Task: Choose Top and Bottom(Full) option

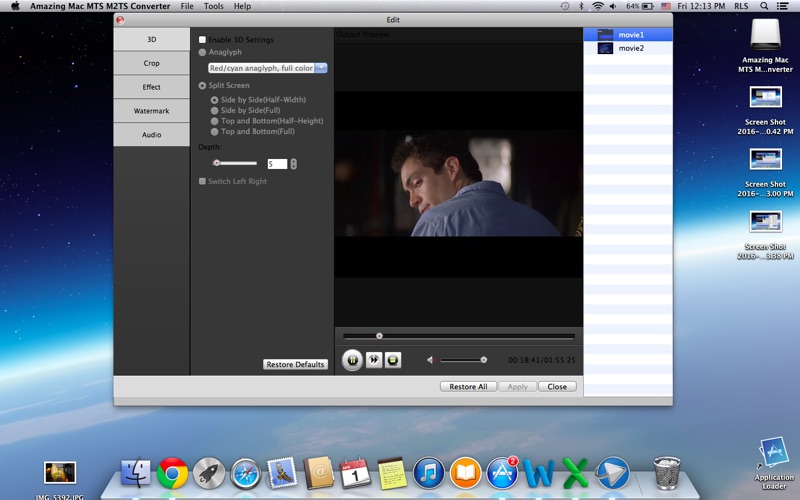Action: coord(215,132)
